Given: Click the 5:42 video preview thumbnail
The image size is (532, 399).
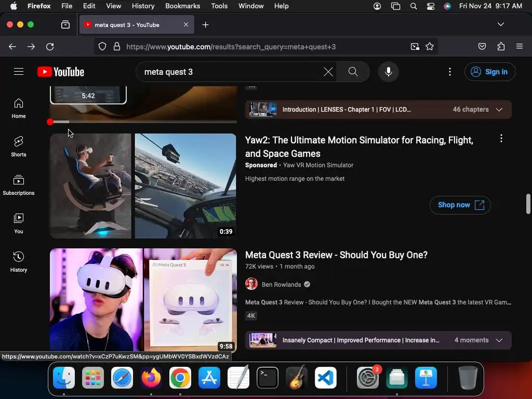Looking at the screenshot, I should 88,95.
